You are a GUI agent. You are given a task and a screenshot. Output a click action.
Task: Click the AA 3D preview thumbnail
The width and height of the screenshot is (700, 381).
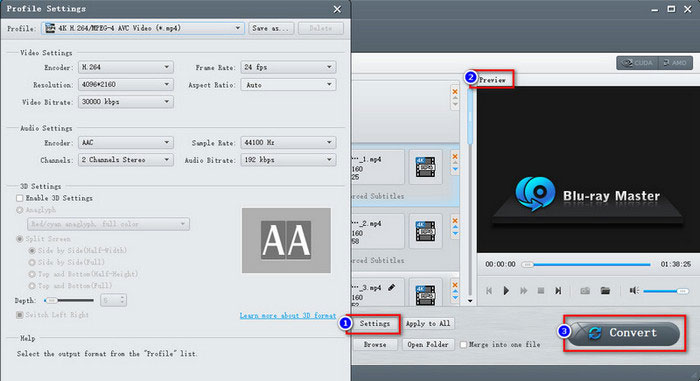(x=286, y=240)
